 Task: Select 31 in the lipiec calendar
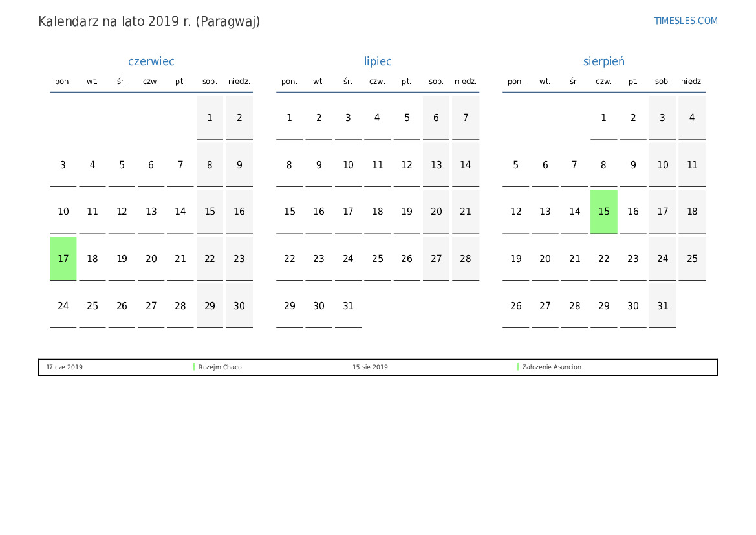click(348, 306)
